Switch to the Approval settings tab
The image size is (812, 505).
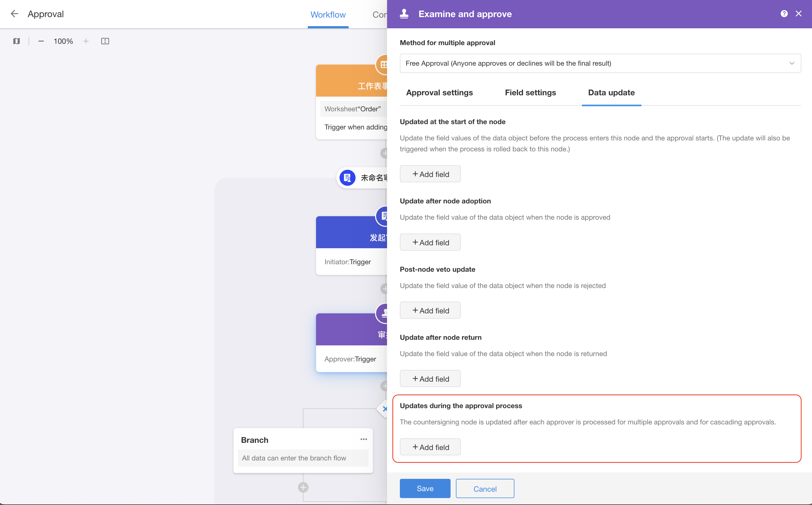[439, 93]
